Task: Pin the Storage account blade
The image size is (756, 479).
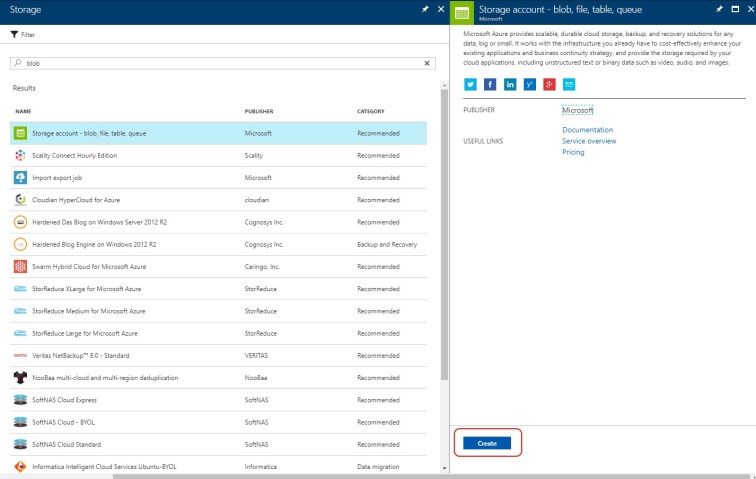Action: click(x=719, y=9)
